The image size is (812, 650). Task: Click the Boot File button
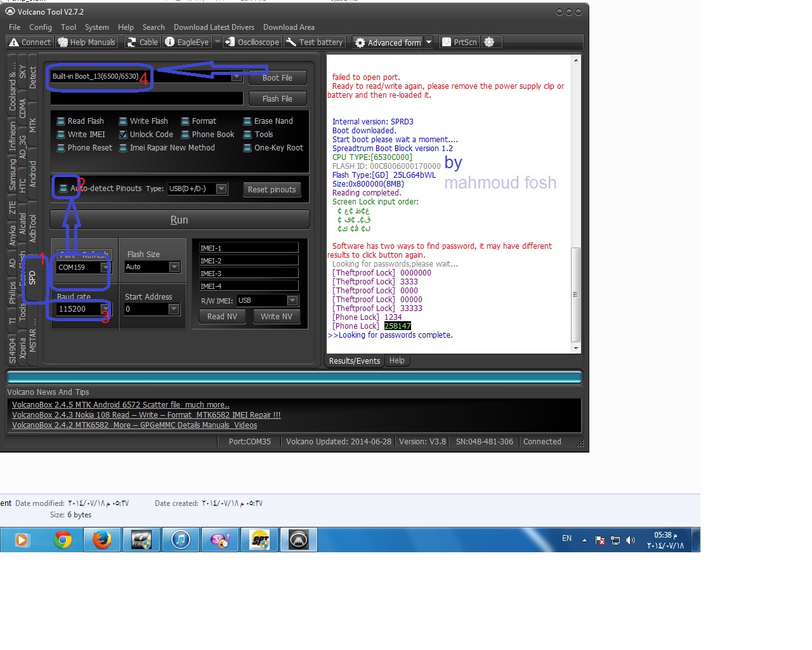click(277, 77)
